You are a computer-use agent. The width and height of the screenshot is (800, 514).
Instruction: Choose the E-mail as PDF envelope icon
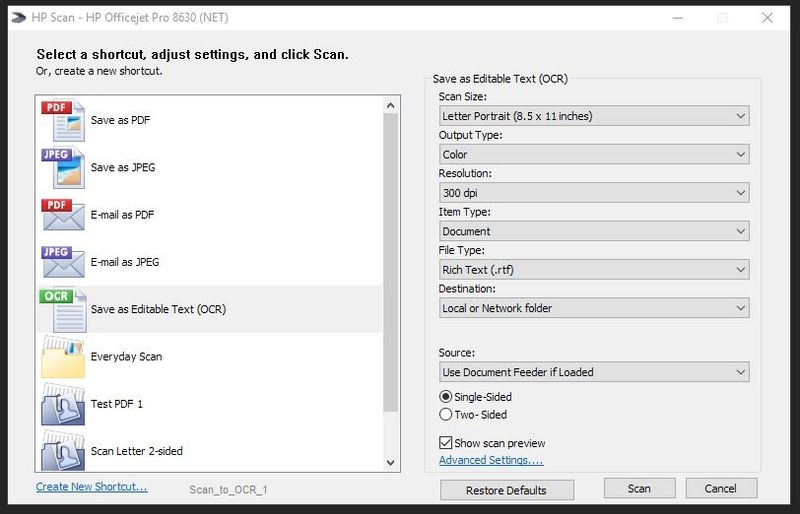[x=62, y=215]
